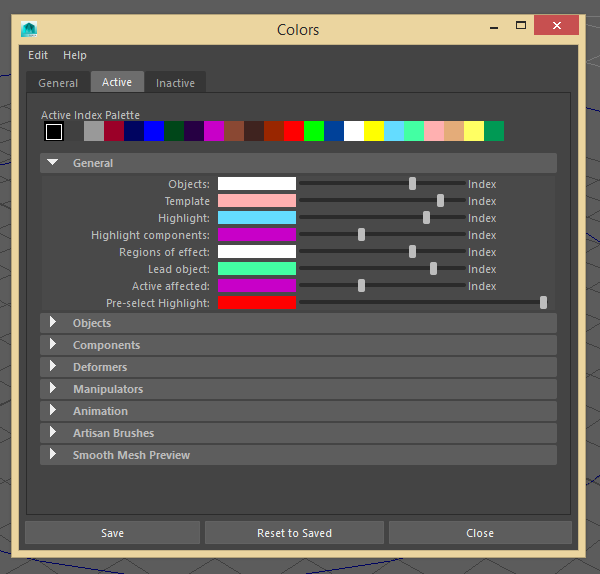600x574 pixels.
Task: Click Highlight components slider handle
Action: [361, 235]
